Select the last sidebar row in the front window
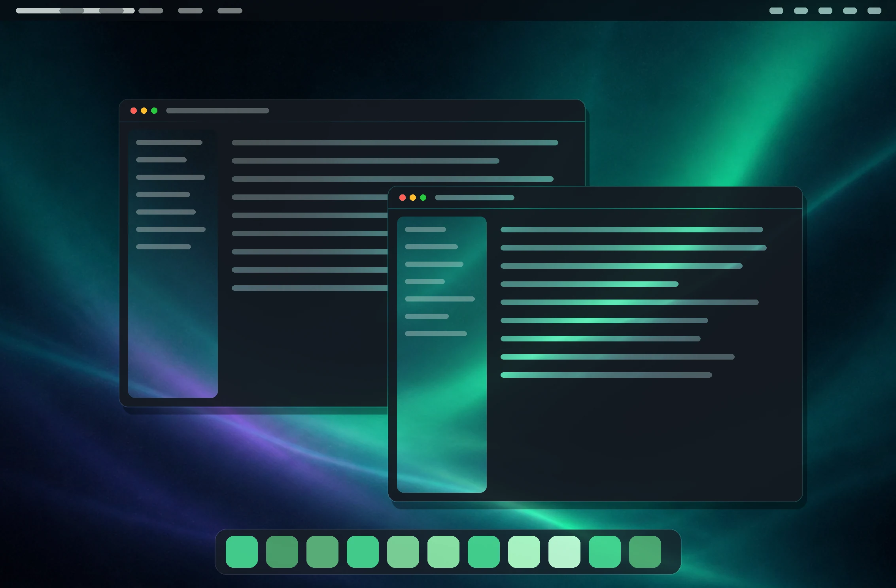Image resolution: width=896 pixels, height=588 pixels. pyautogui.click(x=436, y=334)
